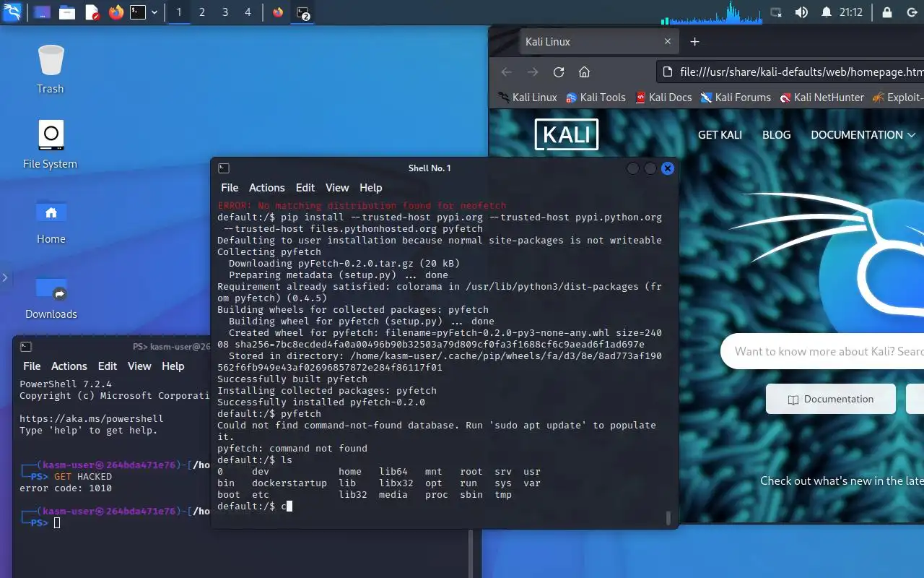924x578 pixels.
Task: Switch to workspace 2
Action: pos(202,12)
